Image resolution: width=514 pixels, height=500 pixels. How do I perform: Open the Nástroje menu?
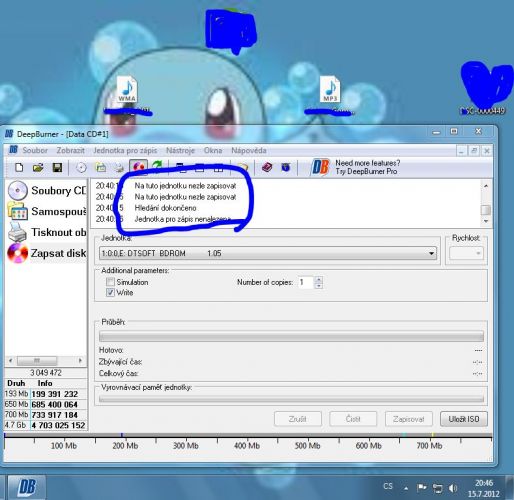pyautogui.click(x=180, y=150)
